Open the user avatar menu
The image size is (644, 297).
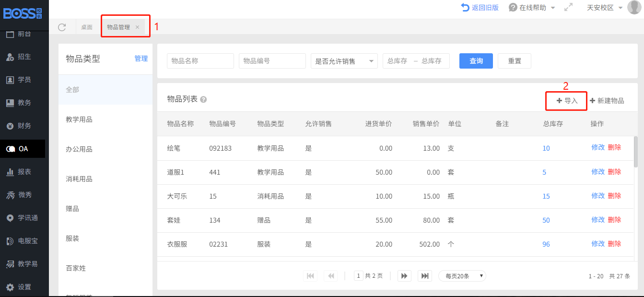pyautogui.click(x=634, y=8)
